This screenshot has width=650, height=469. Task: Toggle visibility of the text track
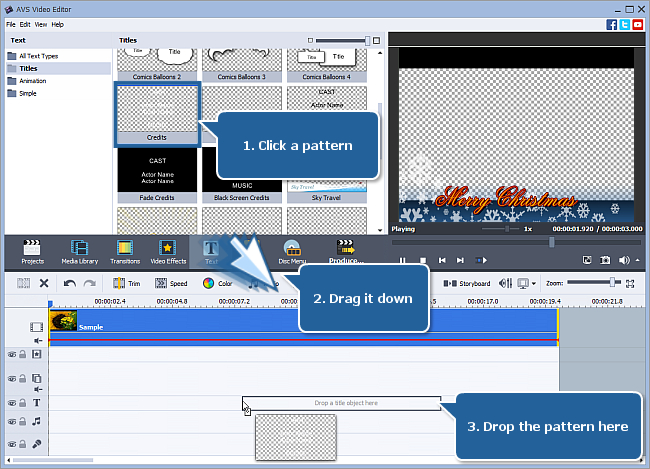[12, 403]
